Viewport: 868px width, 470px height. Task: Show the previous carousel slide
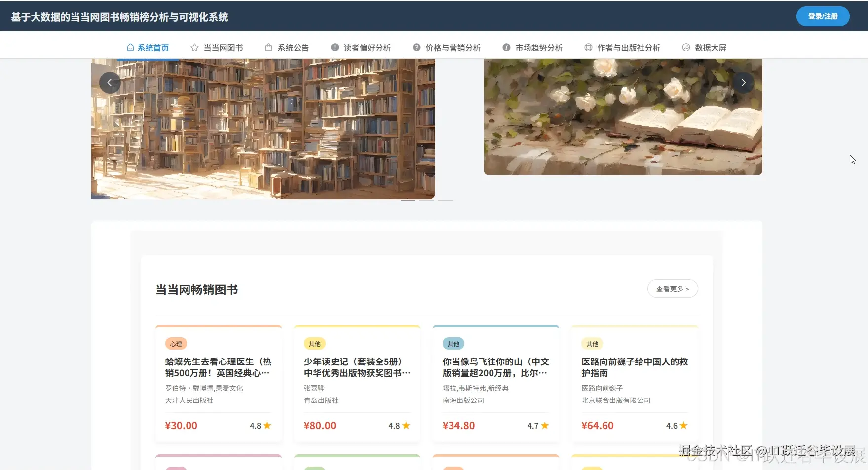(x=110, y=83)
